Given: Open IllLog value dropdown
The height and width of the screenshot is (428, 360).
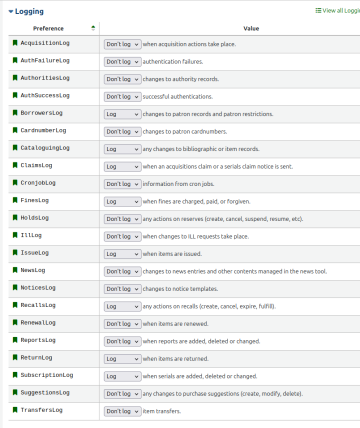Looking at the screenshot, I should [x=122, y=237].
